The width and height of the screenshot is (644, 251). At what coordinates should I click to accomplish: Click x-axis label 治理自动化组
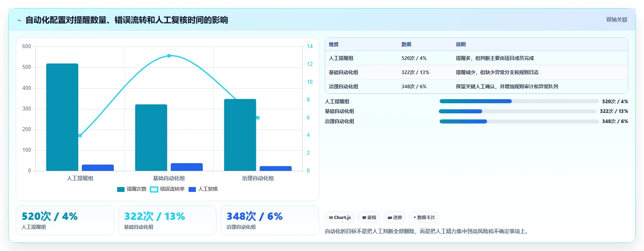pos(258,178)
